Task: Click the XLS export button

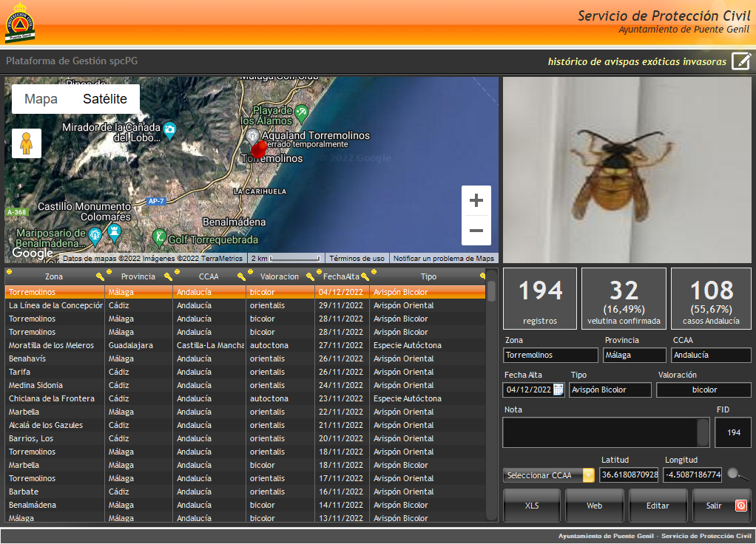Action: (532, 506)
